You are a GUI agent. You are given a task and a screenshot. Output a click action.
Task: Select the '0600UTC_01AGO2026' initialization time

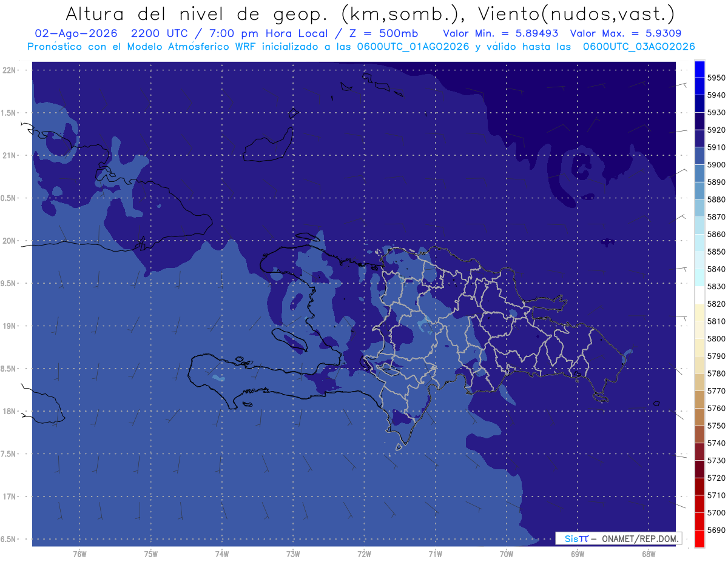[x=414, y=47]
